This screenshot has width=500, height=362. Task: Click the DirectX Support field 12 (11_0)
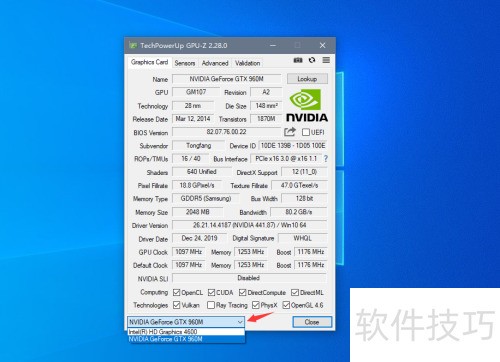304,172
